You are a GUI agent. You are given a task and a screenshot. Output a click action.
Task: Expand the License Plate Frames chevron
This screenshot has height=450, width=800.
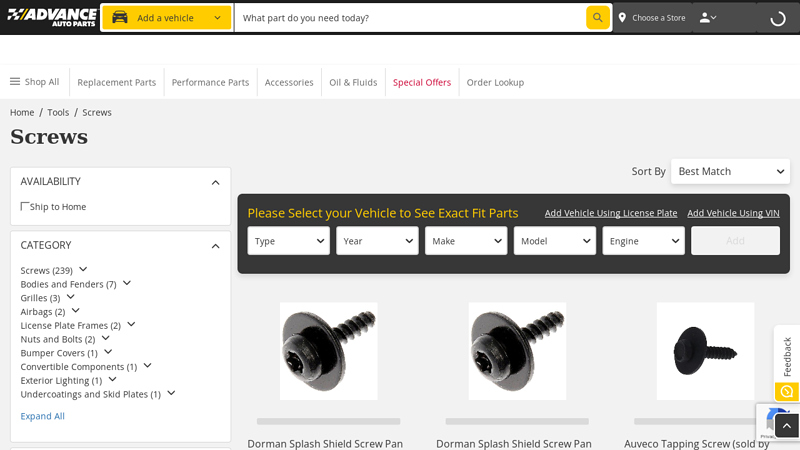(x=131, y=324)
